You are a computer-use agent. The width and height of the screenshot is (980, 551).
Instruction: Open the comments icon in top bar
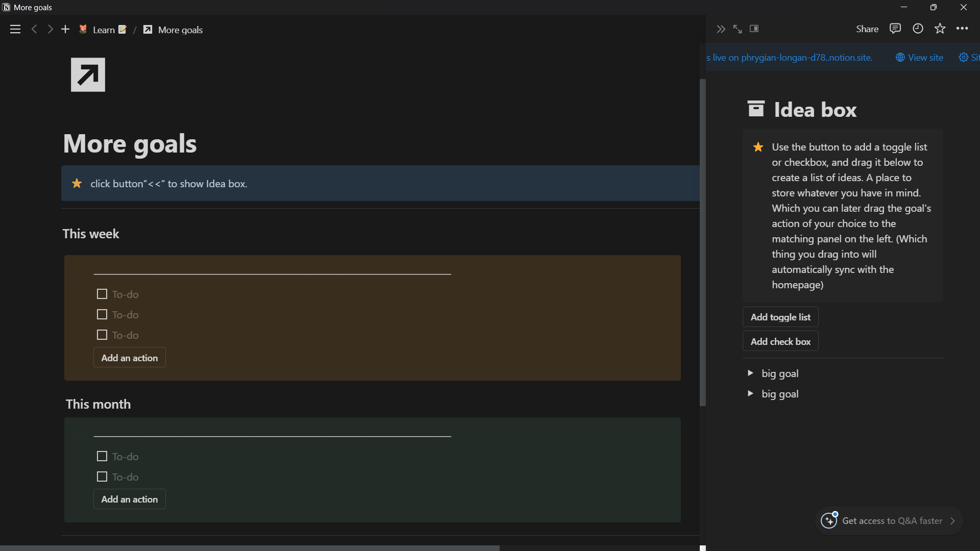895,29
